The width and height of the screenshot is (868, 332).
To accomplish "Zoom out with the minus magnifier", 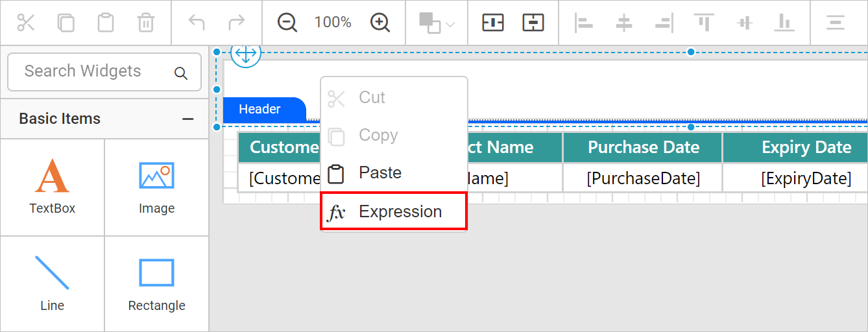I will pyautogui.click(x=287, y=23).
